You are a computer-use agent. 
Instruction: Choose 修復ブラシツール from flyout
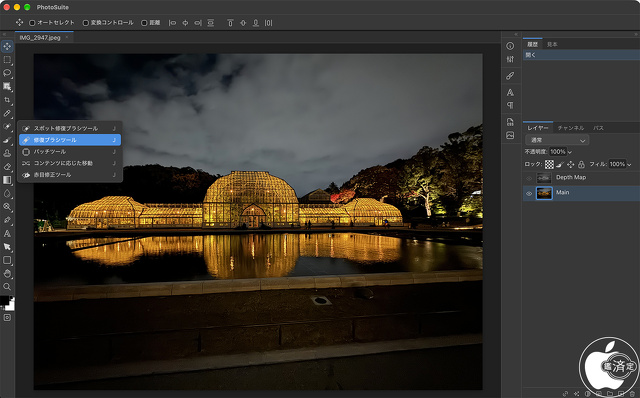(x=70, y=140)
